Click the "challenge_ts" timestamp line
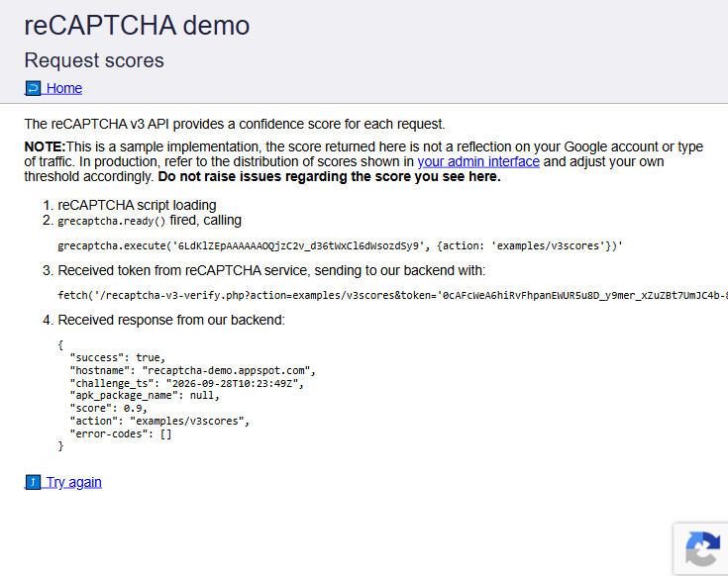This screenshot has width=728, height=576. coord(186,384)
